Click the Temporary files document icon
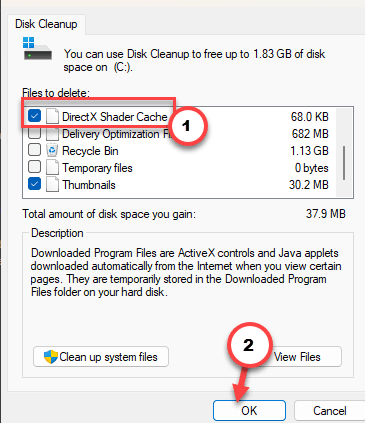The width and height of the screenshot is (365, 423). pyautogui.click(x=52, y=167)
